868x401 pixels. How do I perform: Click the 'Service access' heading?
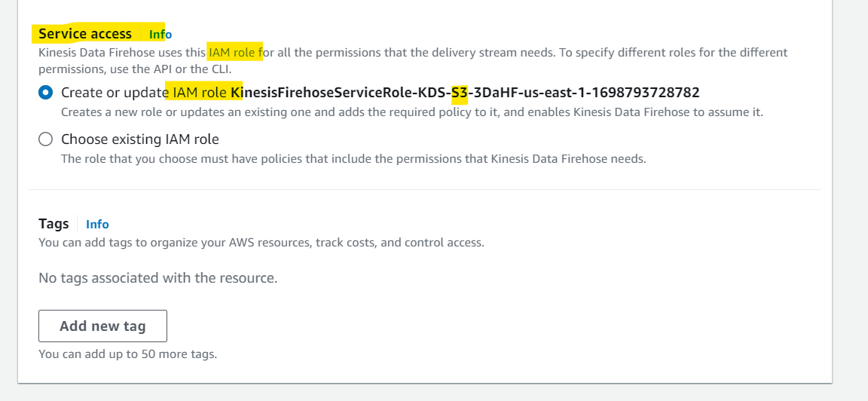click(85, 35)
